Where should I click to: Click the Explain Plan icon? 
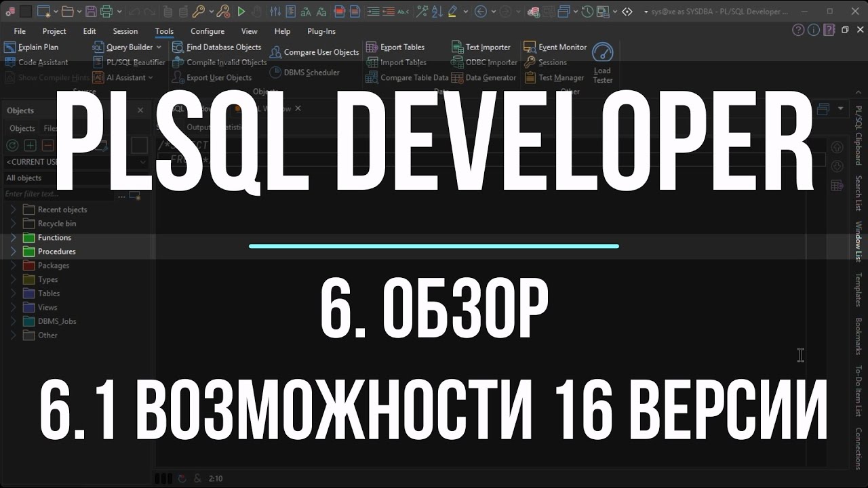(10, 47)
